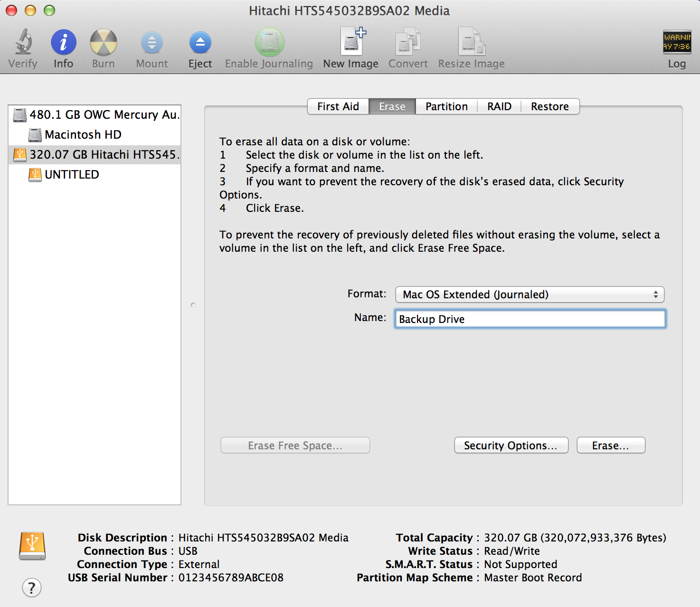The image size is (700, 607).
Task: Click the OWC Mercury drive icon
Action: pyautogui.click(x=20, y=115)
